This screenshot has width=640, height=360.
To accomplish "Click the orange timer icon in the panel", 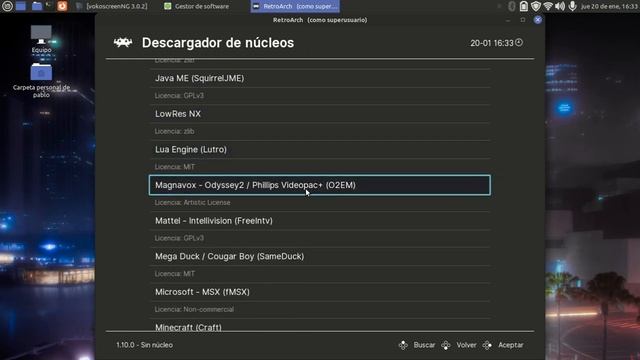I will tap(62, 6).
